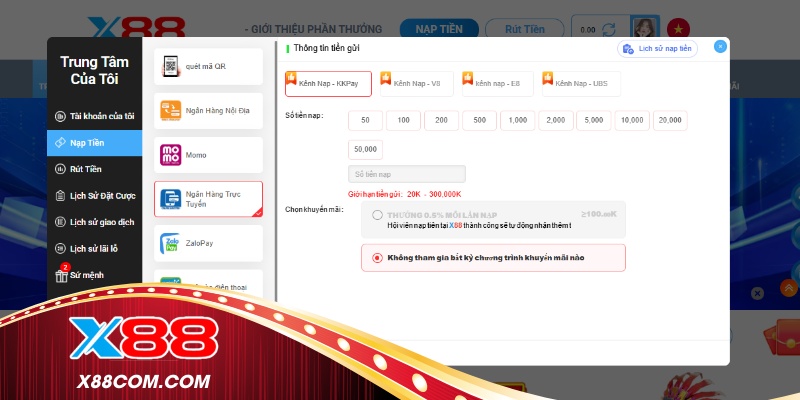Image resolution: width=800 pixels, height=400 pixels.
Task: Click the Lịch Sử Đặt Cược sidebar icon
Action: tap(60, 195)
